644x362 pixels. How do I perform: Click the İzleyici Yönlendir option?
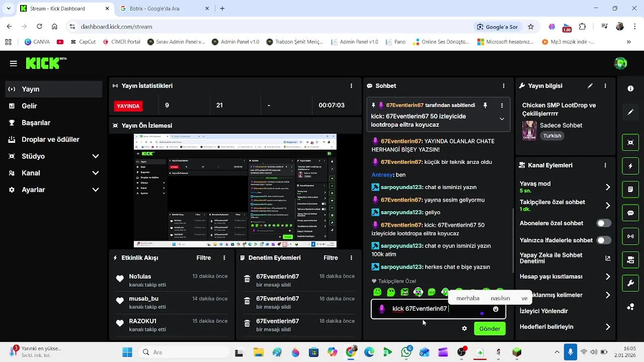point(544,311)
